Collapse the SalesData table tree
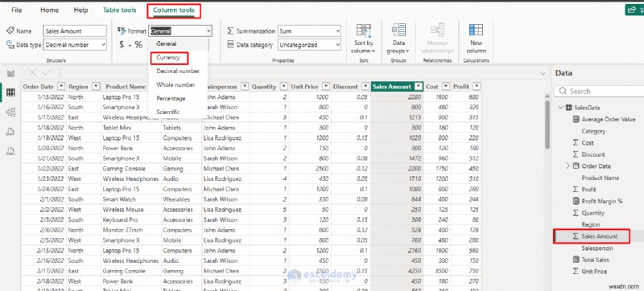This screenshot has height=291, width=644. coord(560,108)
